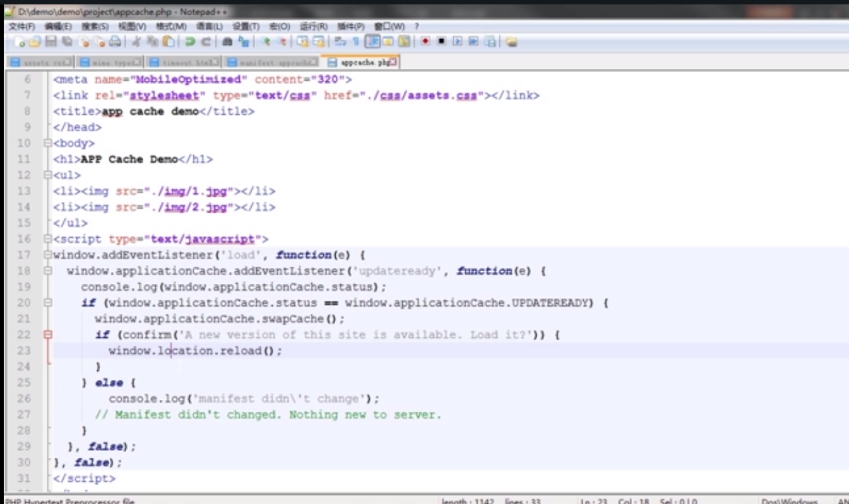Open the 语言(L) menu

[210, 26]
